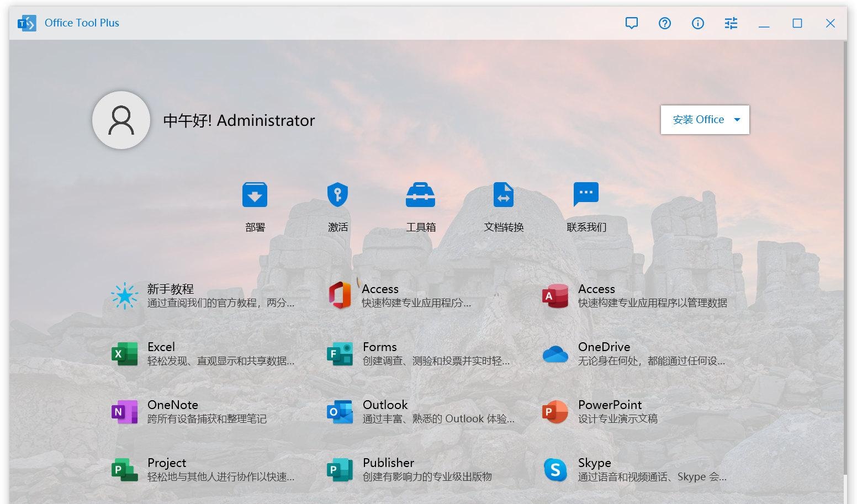
Task: Click the Publisher teal icon
Action: click(x=340, y=470)
